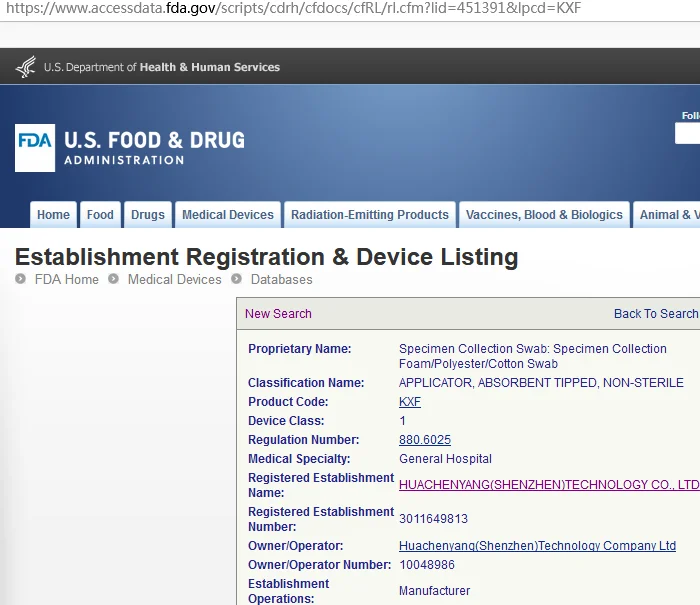
Task: Click the Owner/Operator label
Action: (296, 546)
